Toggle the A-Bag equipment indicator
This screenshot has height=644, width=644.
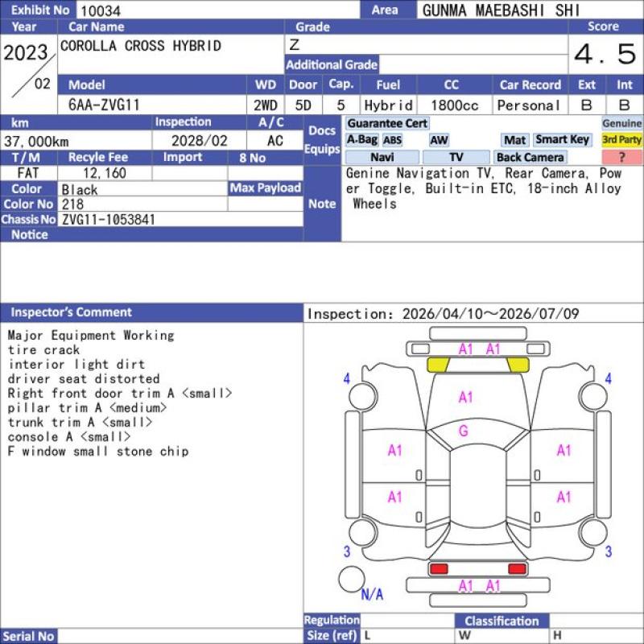(x=362, y=140)
